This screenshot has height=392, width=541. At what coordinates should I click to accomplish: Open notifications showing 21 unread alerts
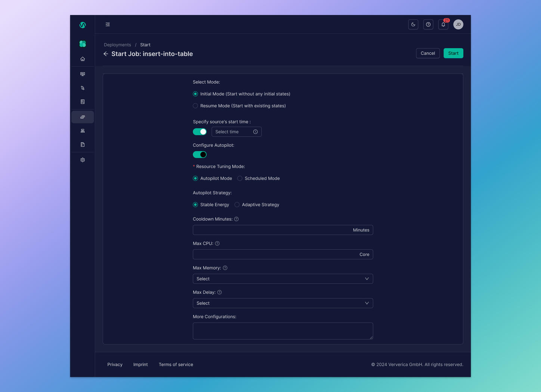click(443, 24)
